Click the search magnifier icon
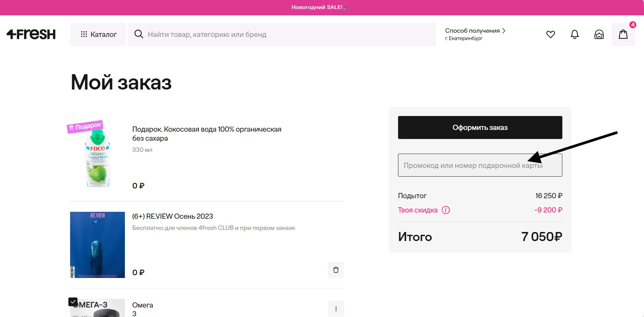644x317 pixels. (x=138, y=34)
